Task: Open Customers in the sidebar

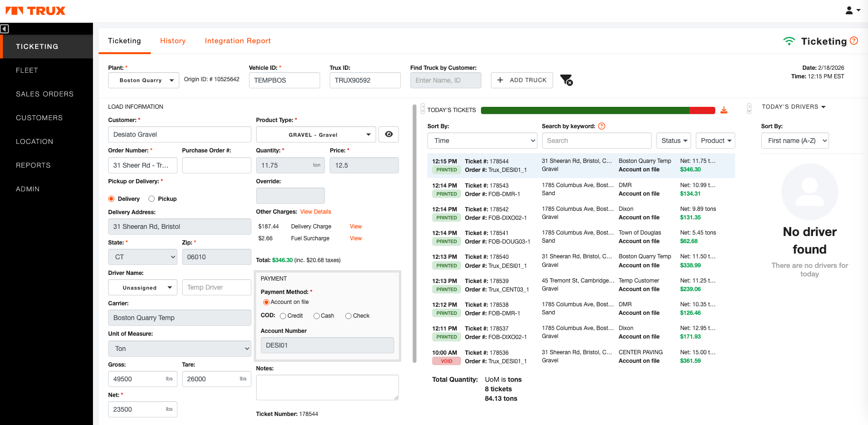Action: point(46,118)
